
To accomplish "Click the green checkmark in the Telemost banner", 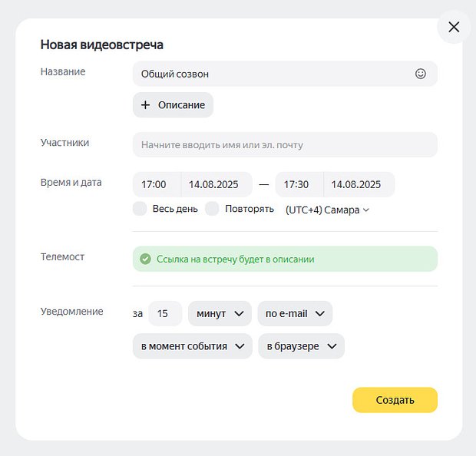I will pos(145,259).
